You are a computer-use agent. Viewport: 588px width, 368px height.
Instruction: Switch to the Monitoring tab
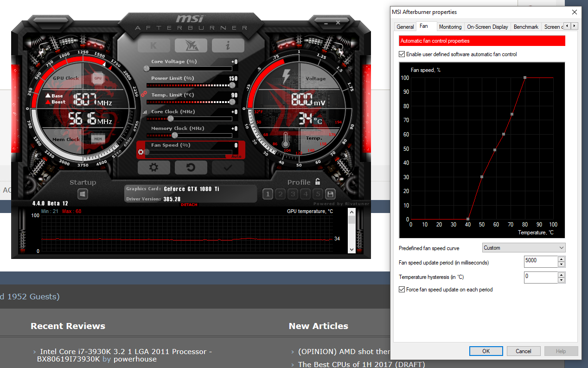tap(450, 27)
